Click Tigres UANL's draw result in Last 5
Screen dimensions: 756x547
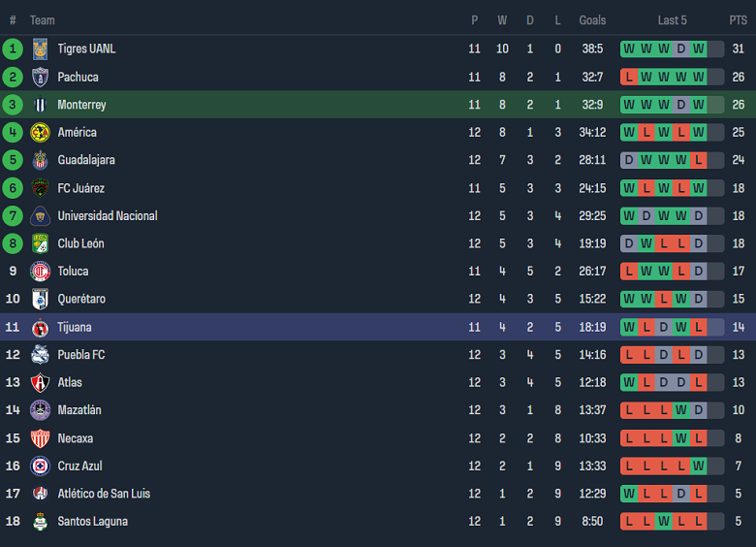point(680,48)
